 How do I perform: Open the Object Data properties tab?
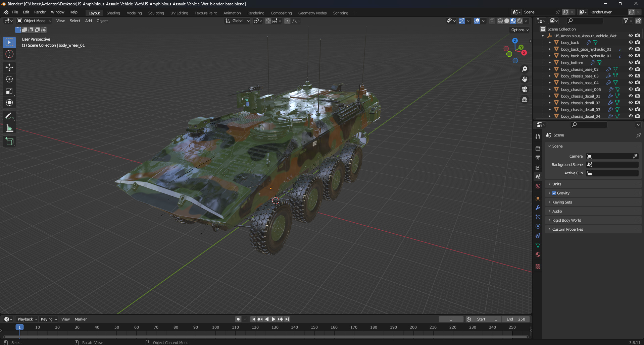click(538, 245)
